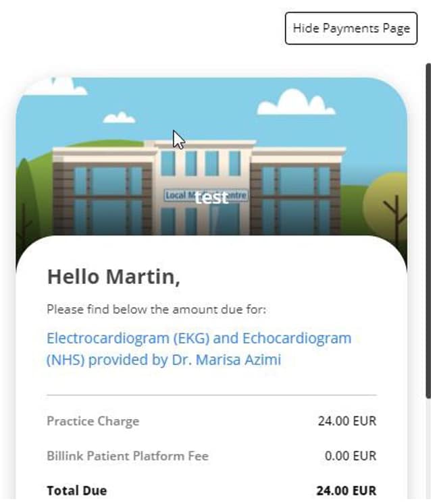Click the largest white cloud in the banner
The width and height of the screenshot is (437, 504).
(x=296, y=102)
